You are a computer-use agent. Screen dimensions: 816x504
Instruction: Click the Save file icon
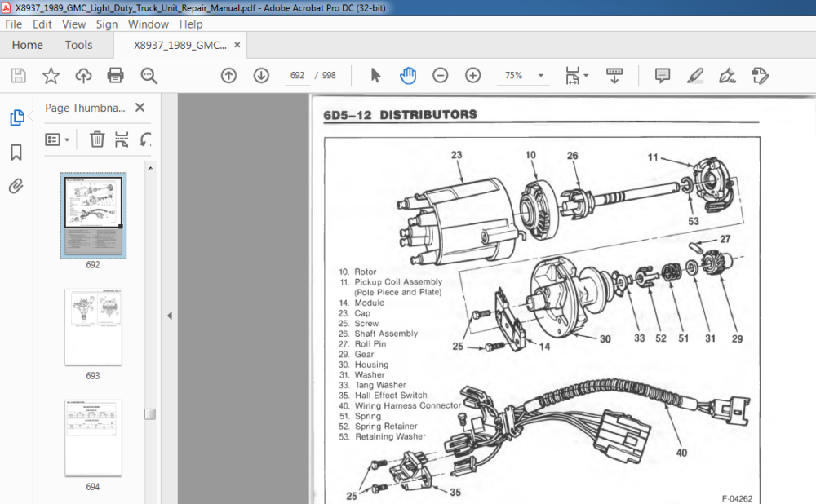click(x=18, y=75)
